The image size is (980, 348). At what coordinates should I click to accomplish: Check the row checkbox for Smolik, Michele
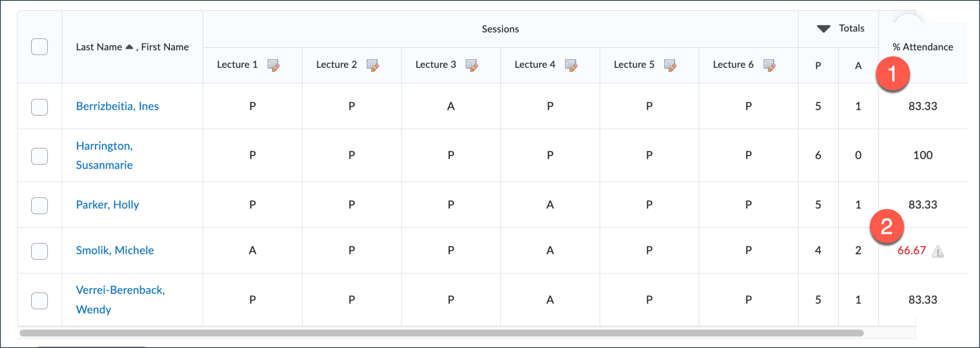[x=39, y=250]
